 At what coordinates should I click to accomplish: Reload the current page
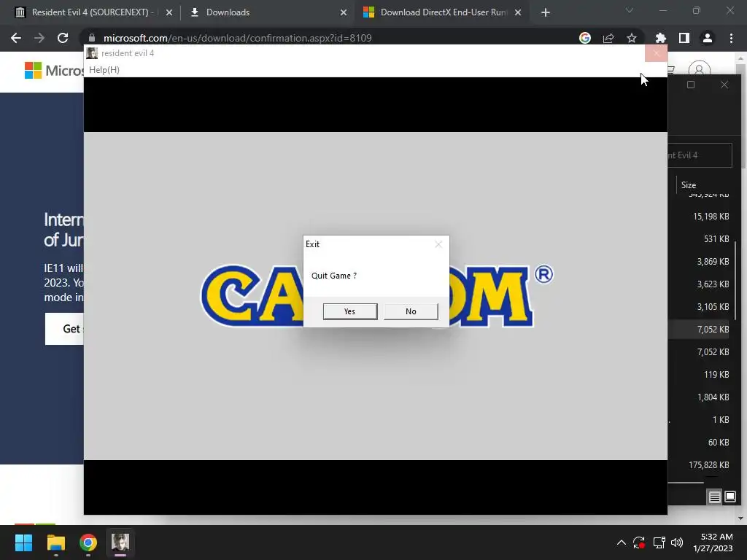point(63,38)
